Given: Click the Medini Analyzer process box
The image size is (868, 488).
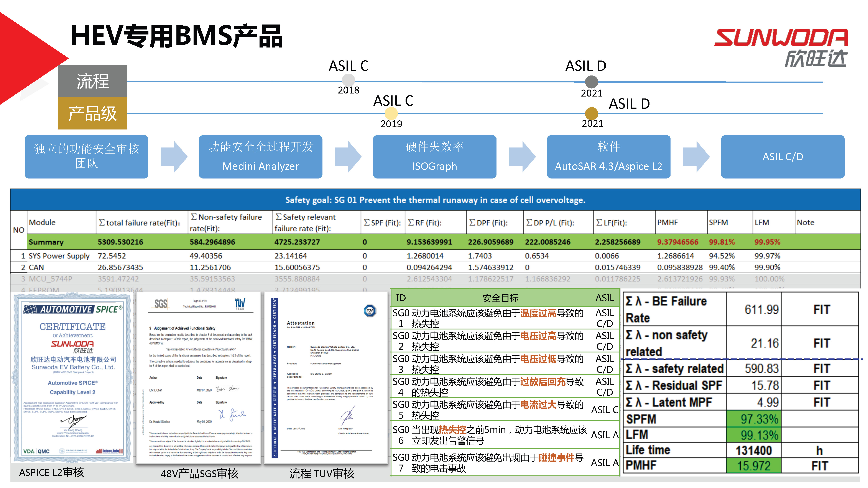Looking at the screenshot, I should pos(260,157).
